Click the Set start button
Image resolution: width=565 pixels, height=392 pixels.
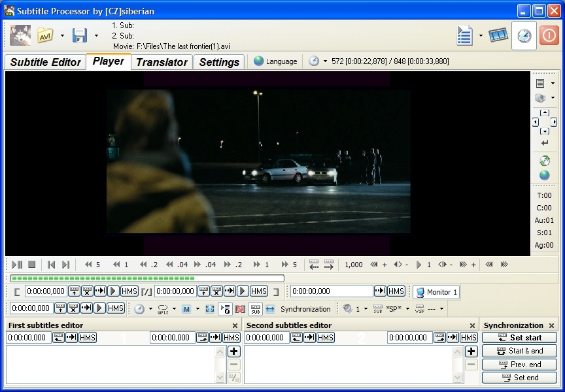tap(520, 338)
